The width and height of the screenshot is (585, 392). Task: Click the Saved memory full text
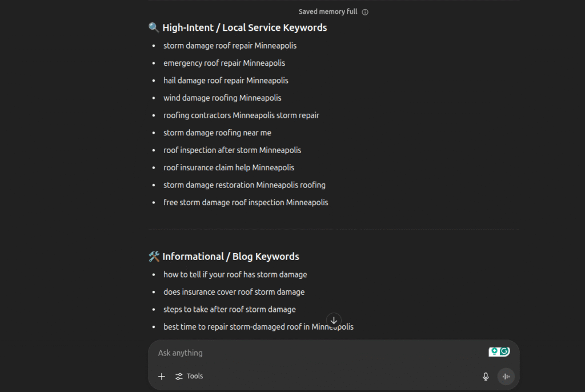327,11
